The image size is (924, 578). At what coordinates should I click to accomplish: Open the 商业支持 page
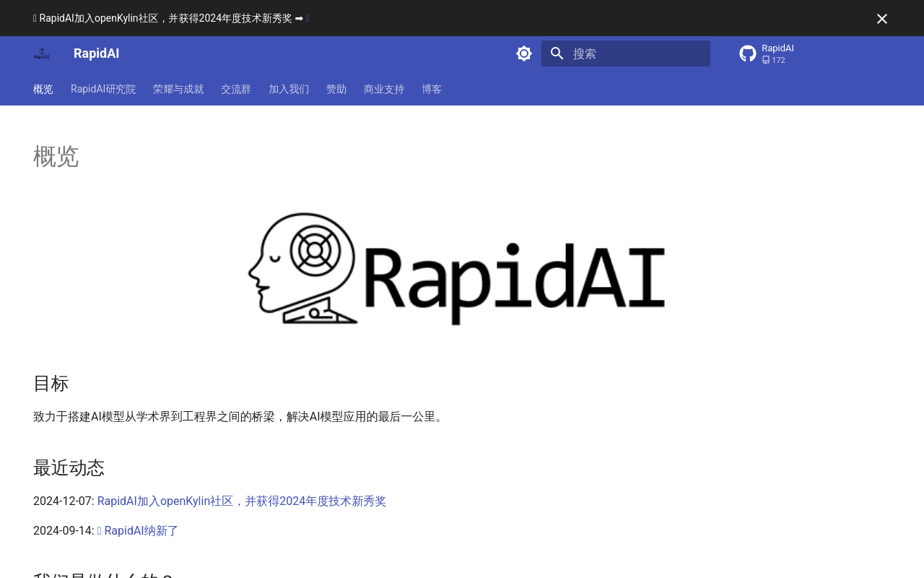click(384, 88)
